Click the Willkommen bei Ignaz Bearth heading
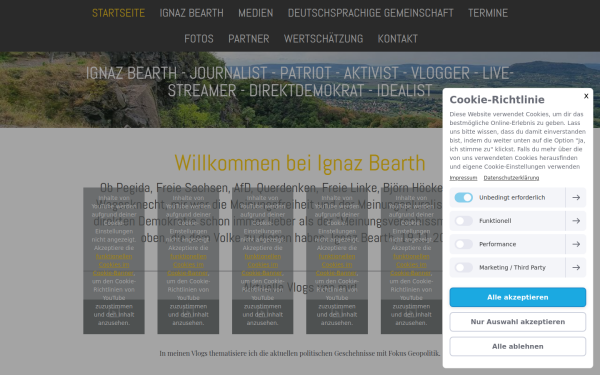Image resolution: width=600 pixels, height=375 pixels. coord(300,163)
